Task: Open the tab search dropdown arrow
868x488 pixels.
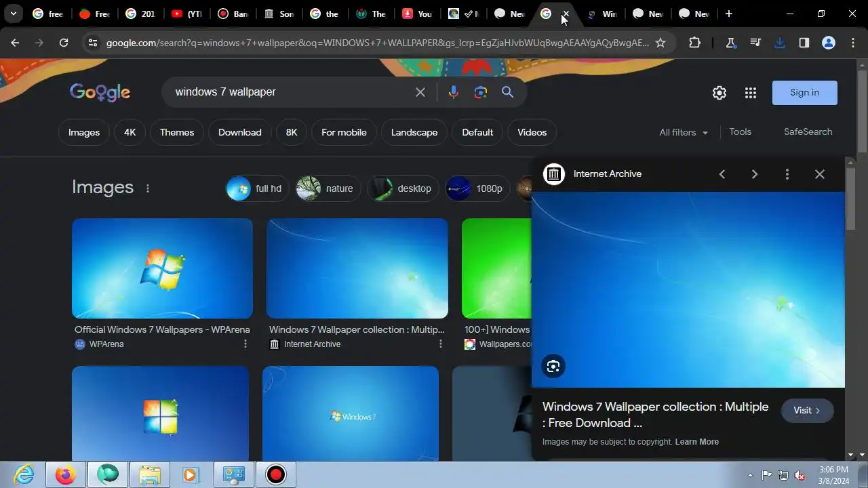Action: pos(13,14)
